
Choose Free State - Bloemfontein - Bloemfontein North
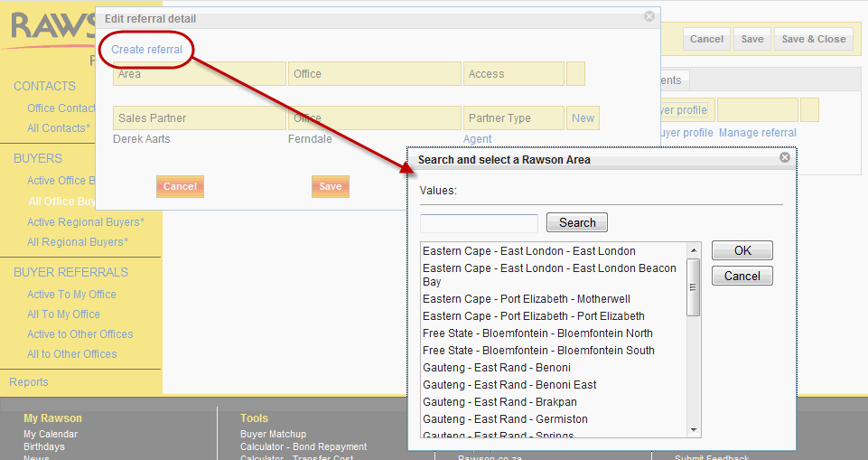tap(537, 333)
